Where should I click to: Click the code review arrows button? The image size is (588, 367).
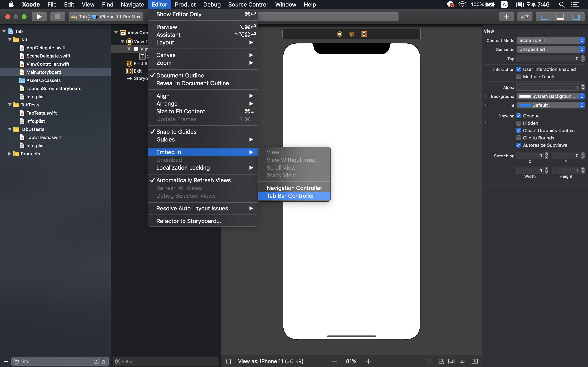coord(525,17)
